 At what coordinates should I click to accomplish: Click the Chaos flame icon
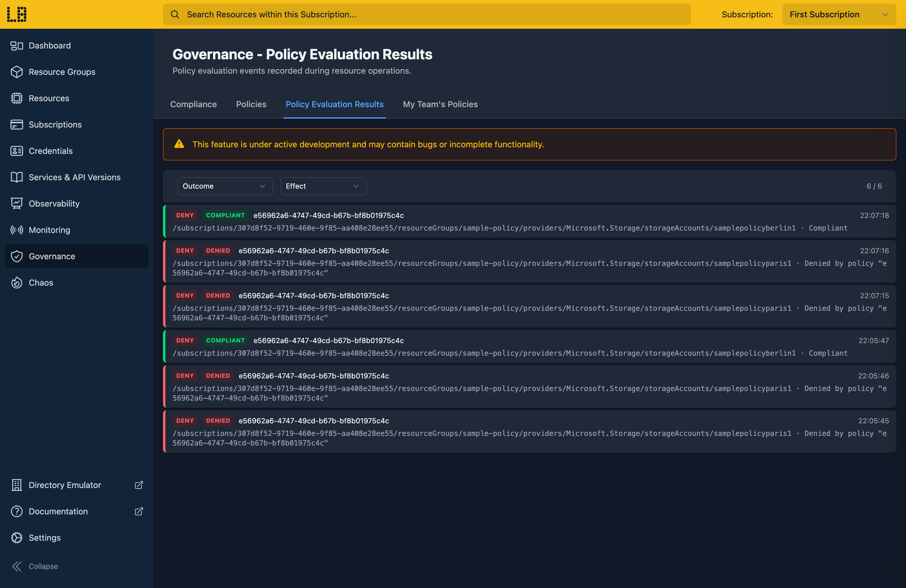(17, 283)
